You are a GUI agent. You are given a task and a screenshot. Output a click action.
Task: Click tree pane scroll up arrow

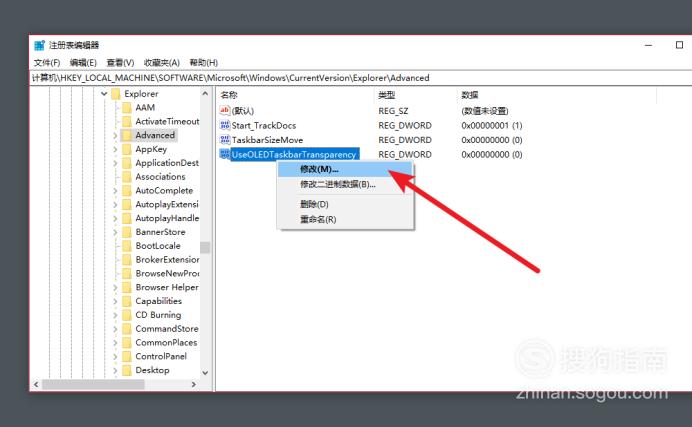click(205, 94)
